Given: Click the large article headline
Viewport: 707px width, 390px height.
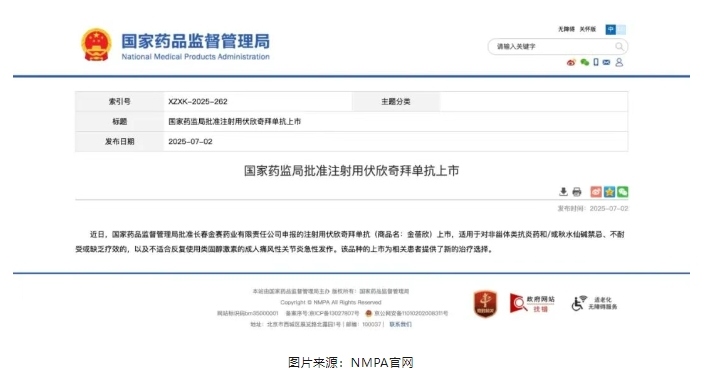Looking at the screenshot, I should (x=352, y=171).
